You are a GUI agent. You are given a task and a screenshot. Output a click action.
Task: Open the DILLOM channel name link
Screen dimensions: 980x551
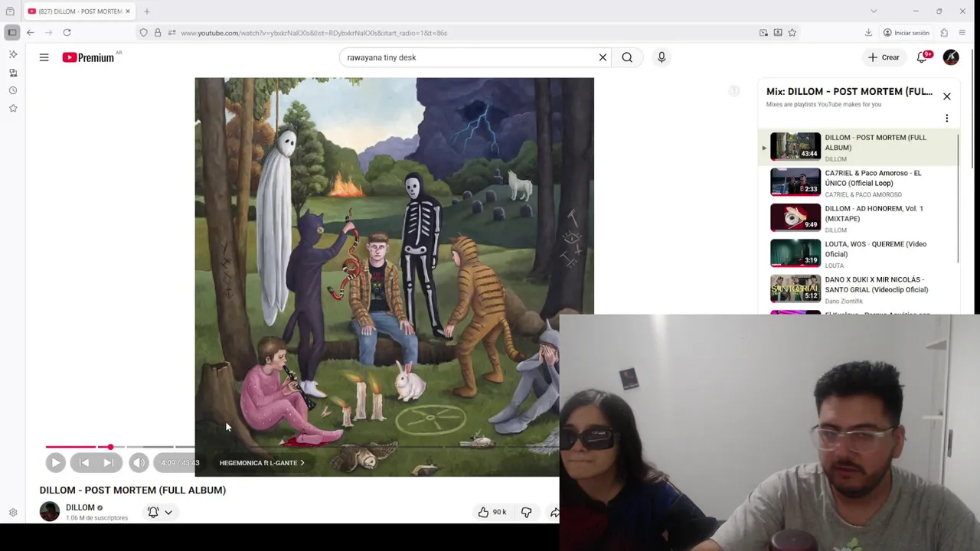[x=80, y=507]
